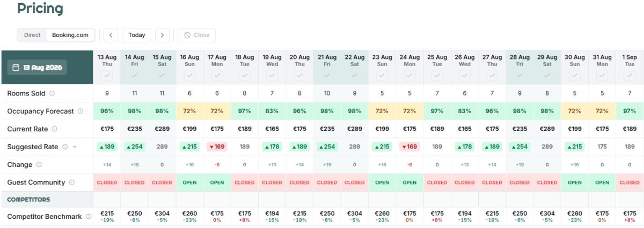Tick the 13 Aug Thu checkbox
644x228 pixels.
107,76
